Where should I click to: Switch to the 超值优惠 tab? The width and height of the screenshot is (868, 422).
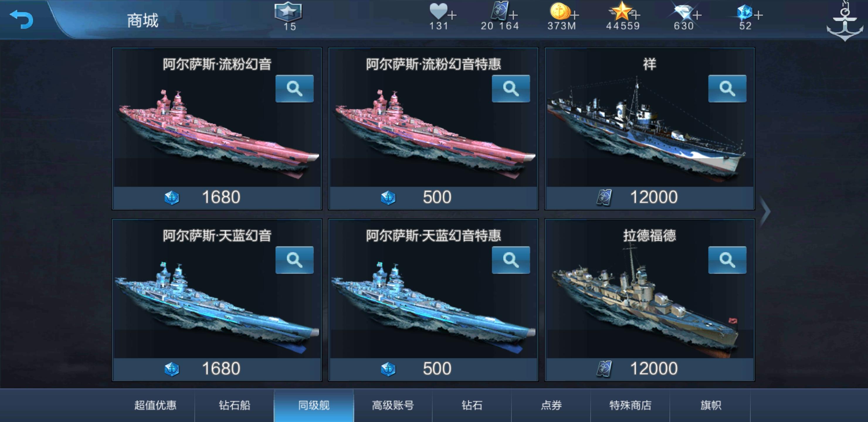(x=155, y=405)
